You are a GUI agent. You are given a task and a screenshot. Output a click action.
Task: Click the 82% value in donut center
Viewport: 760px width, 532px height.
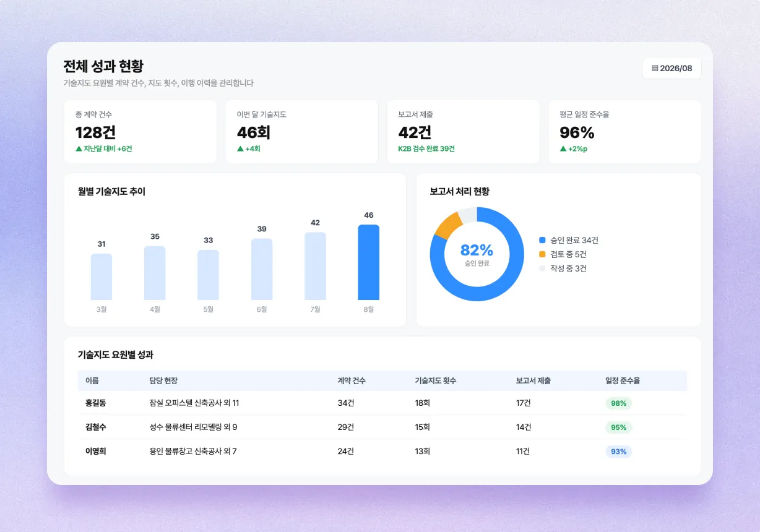tap(477, 250)
